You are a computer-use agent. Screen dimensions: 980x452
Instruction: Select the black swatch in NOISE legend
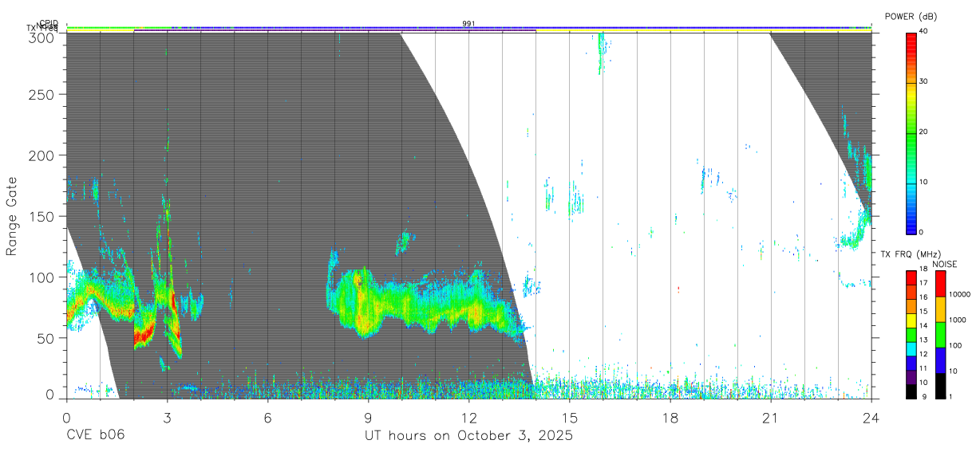[941, 385]
